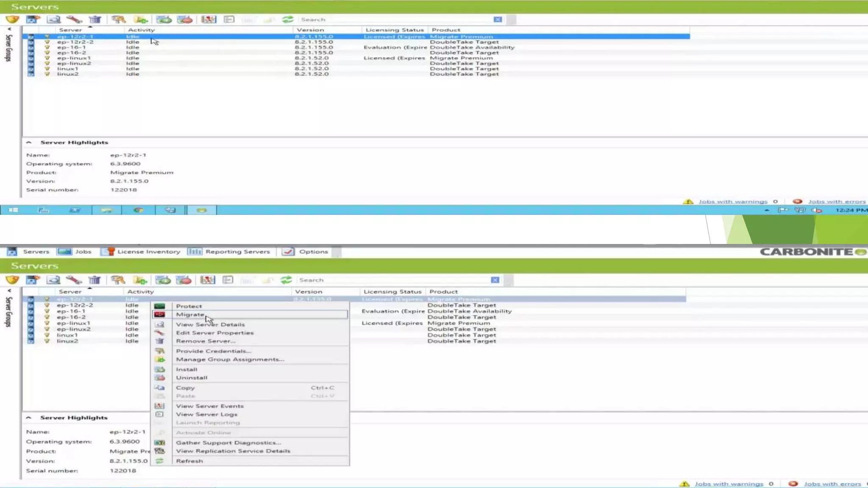The height and width of the screenshot is (488, 868).
Task: Open the Reporting Servers tab
Action: 237,252
